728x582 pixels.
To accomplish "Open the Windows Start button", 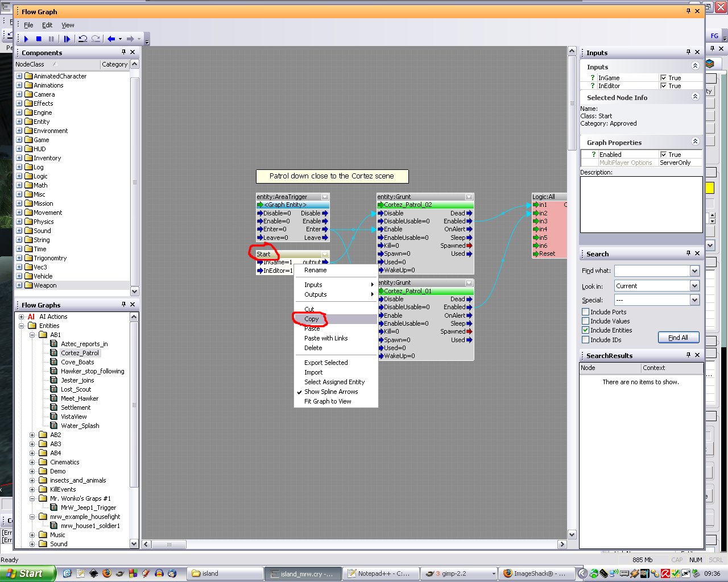I will tap(27, 573).
